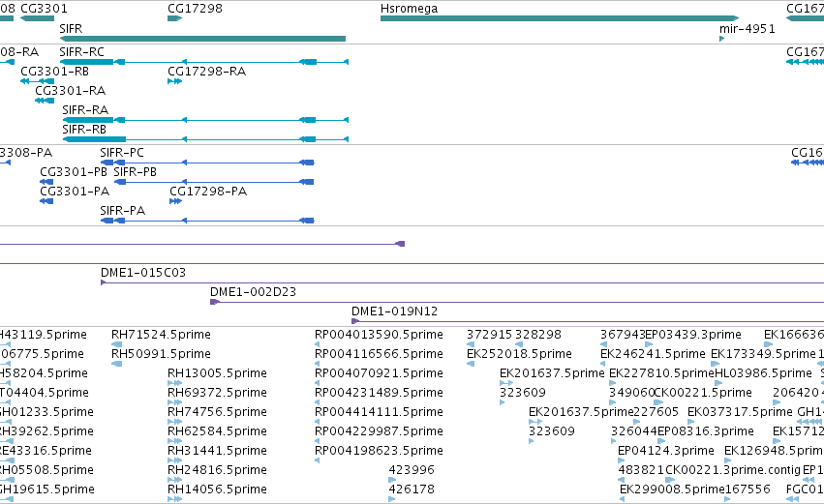The height and width of the screenshot is (504, 824).
Task: Select feature 167556
Action: [748, 489]
